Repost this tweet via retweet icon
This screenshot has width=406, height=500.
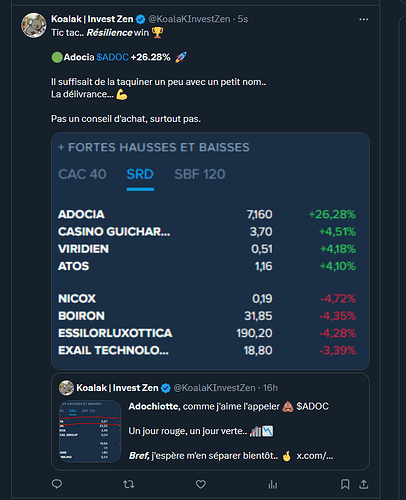[129, 484]
